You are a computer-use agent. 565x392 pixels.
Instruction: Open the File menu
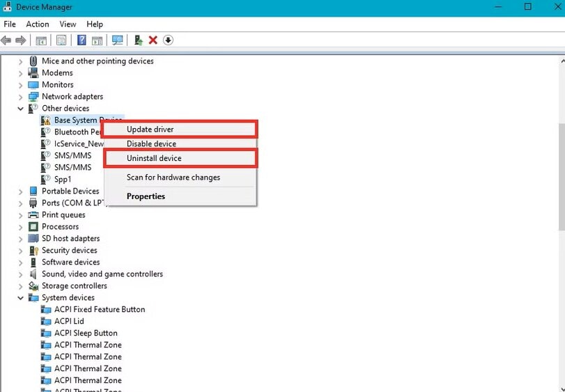pos(10,24)
